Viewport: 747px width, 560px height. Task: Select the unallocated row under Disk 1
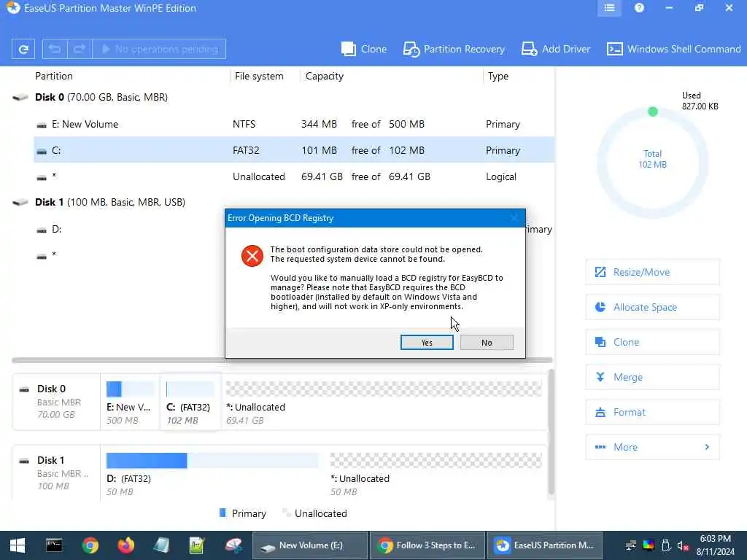(128, 255)
